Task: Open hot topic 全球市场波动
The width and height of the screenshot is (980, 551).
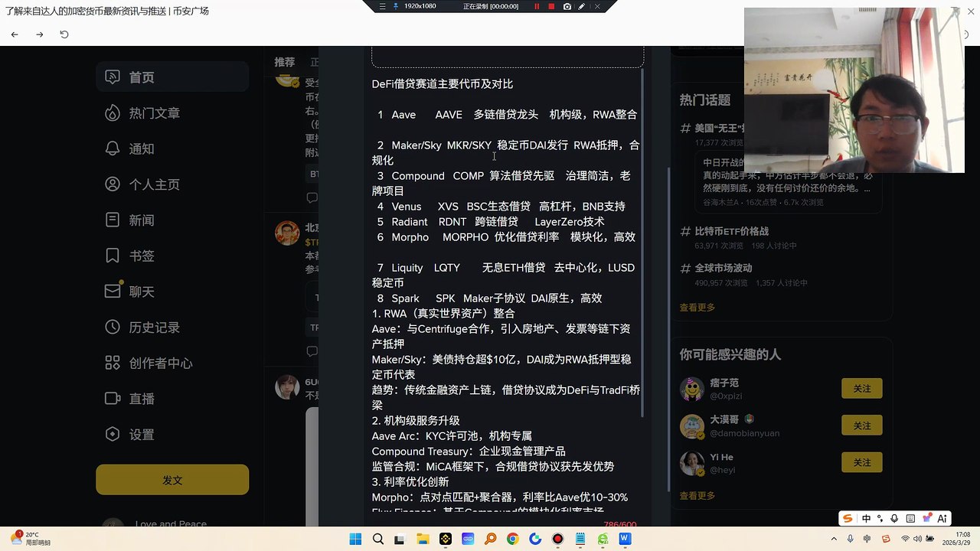Action: coord(724,268)
